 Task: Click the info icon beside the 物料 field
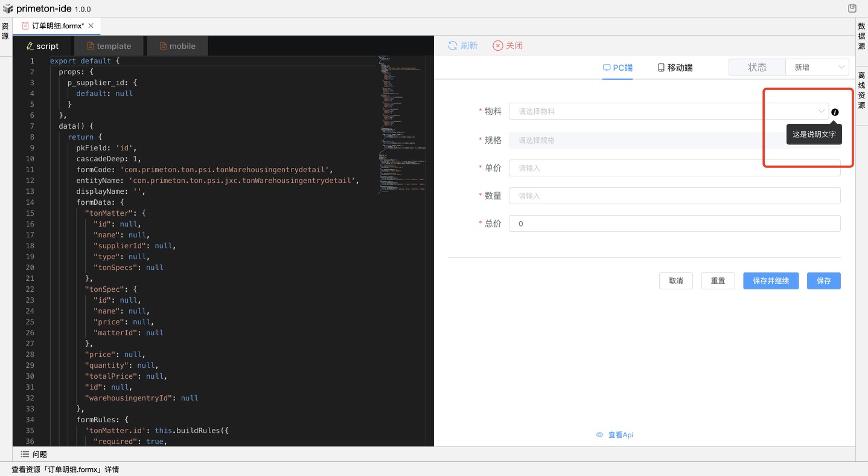tap(835, 112)
